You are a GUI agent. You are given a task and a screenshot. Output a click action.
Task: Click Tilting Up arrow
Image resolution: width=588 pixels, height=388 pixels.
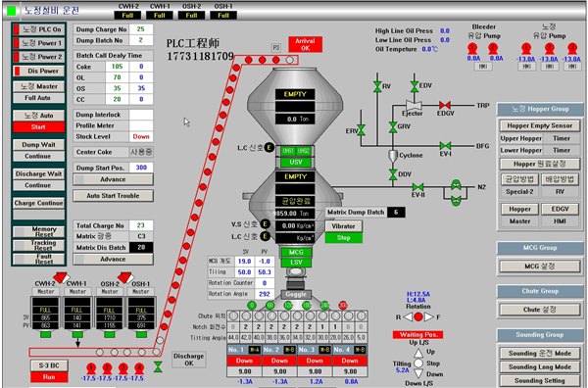point(418,353)
